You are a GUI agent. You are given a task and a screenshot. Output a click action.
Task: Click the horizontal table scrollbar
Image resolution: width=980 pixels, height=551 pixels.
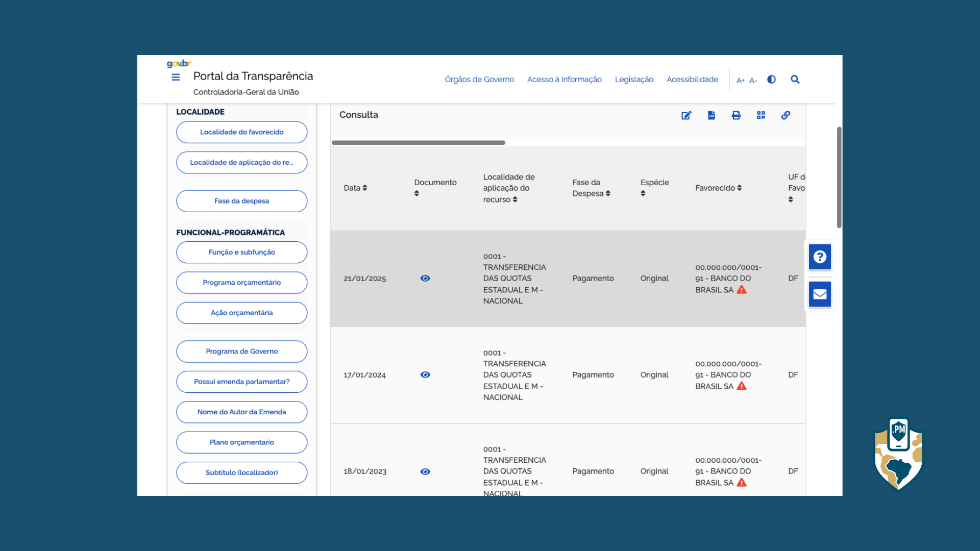(x=418, y=143)
